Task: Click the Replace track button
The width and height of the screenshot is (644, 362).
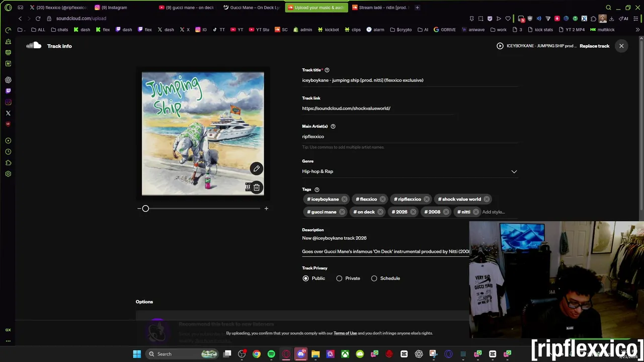Action: pos(594,46)
